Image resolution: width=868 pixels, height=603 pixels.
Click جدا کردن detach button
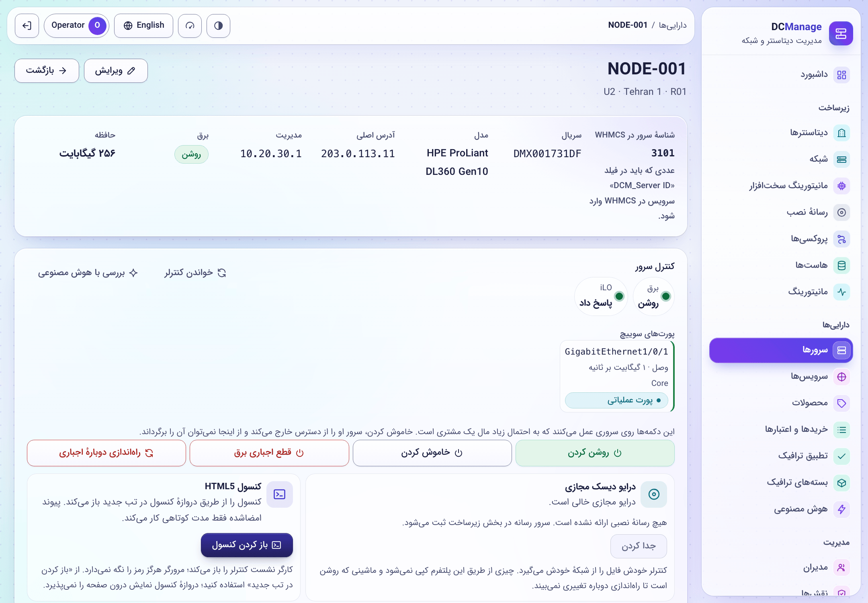tap(639, 546)
